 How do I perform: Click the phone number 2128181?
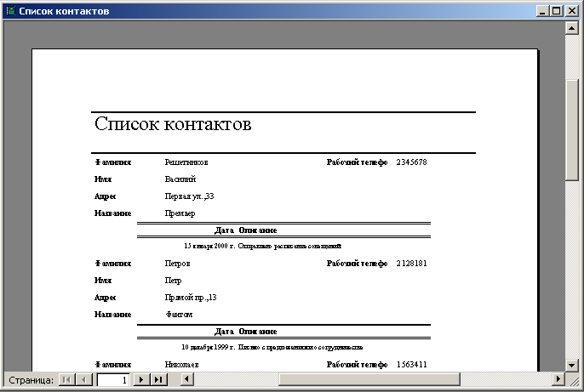click(411, 264)
